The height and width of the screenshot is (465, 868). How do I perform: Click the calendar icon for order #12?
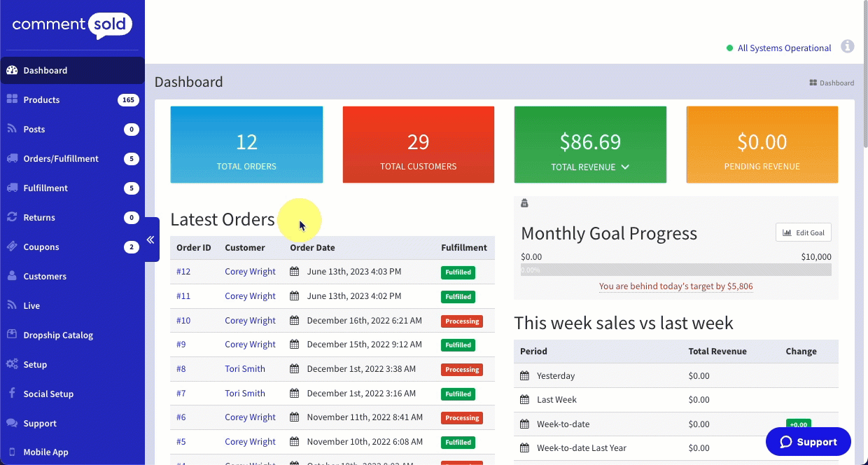coord(295,272)
